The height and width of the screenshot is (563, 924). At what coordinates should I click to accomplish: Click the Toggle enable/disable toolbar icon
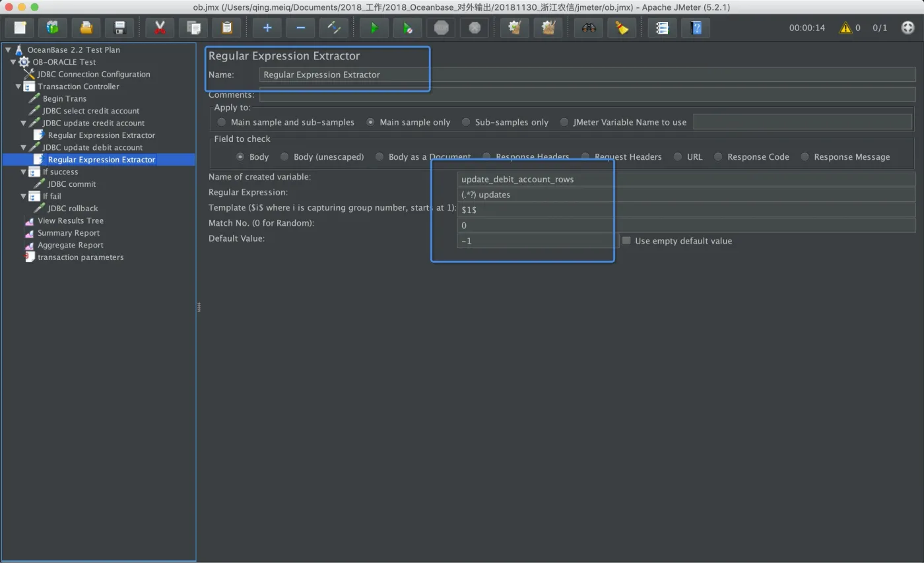[333, 28]
